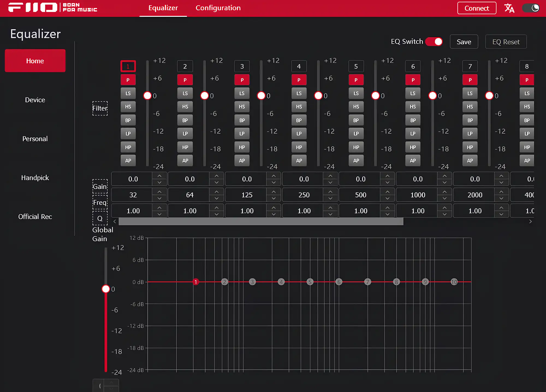546x392 pixels.
Task: Decrease band 2 gain with down arrow
Action: tap(216, 182)
